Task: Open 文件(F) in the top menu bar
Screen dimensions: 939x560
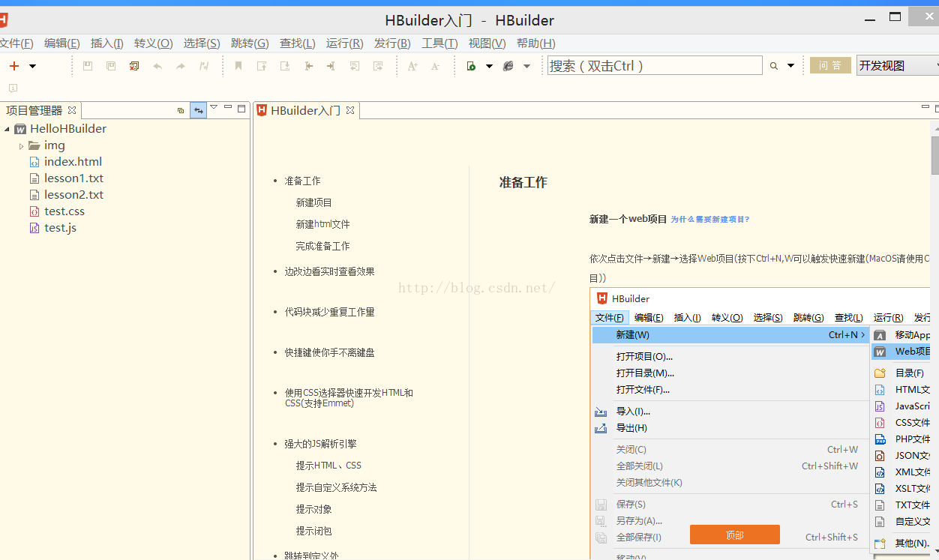Action: pos(16,43)
